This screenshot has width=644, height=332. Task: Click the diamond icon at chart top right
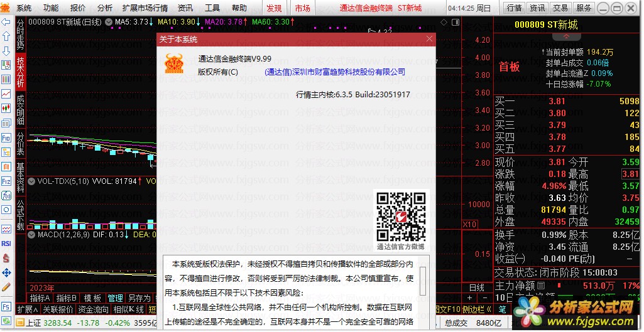(x=444, y=22)
